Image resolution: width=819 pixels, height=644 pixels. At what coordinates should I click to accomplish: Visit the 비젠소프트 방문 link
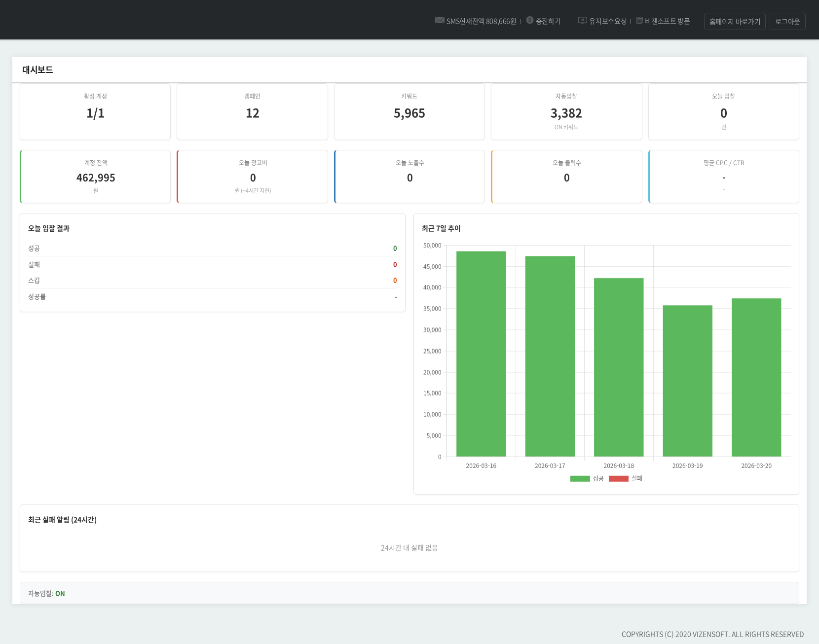click(667, 21)
